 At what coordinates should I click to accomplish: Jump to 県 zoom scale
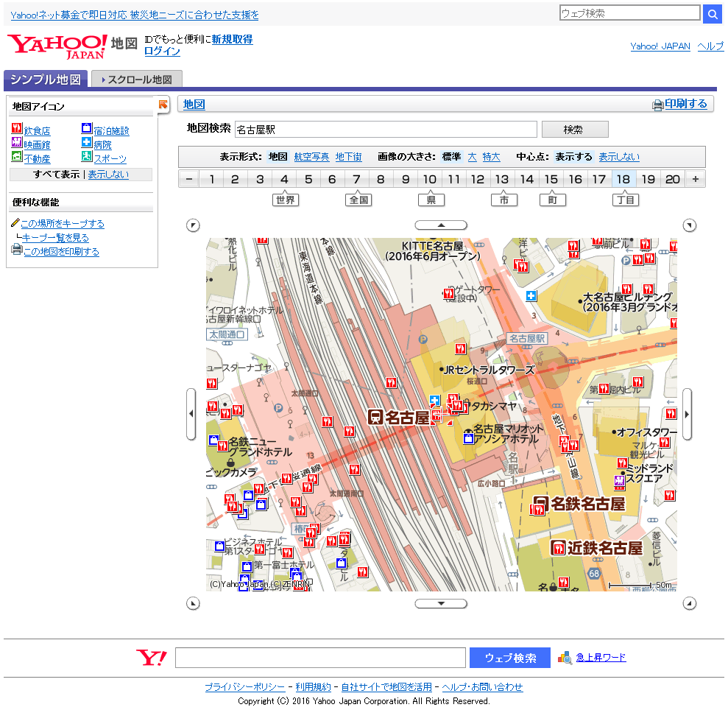pyautogui.click(x=431, y=200)
